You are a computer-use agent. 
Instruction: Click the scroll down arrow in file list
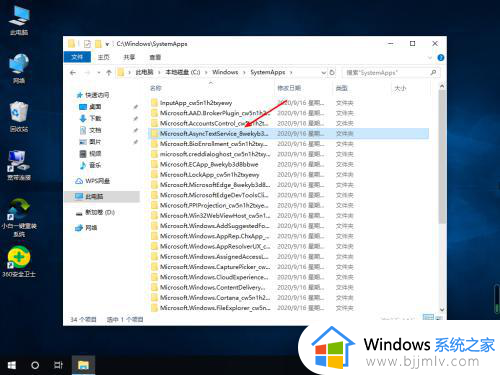[442, 309]
